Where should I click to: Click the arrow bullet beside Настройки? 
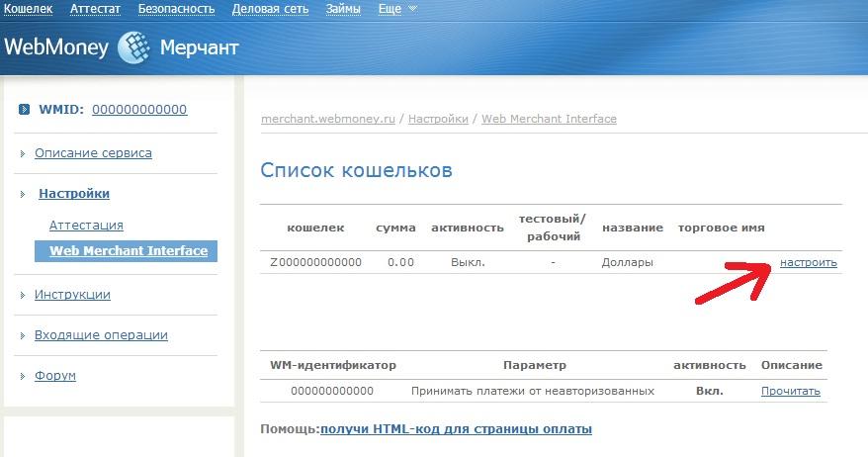22,194
